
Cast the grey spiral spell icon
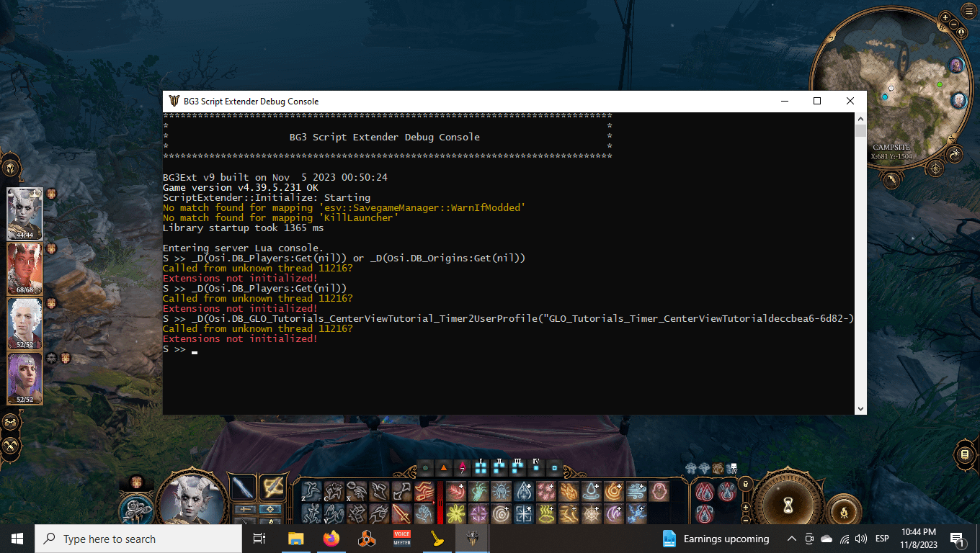502,513
